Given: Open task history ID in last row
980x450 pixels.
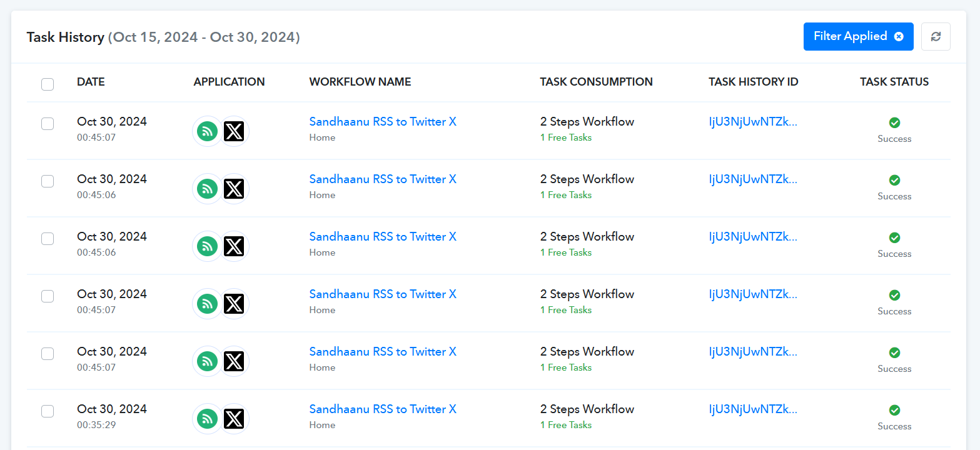Looking at the screenshot, I should click(754, 409).
